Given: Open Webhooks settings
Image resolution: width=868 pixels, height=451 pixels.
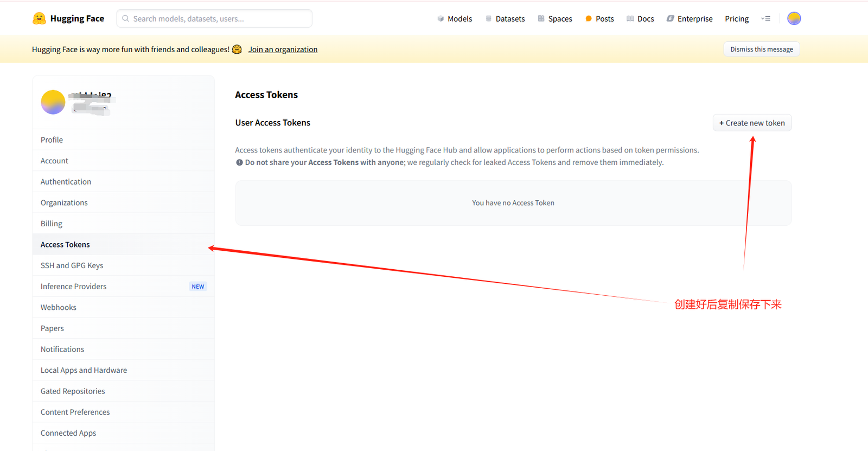Looking at the screenshot, I should click(124, 307).
